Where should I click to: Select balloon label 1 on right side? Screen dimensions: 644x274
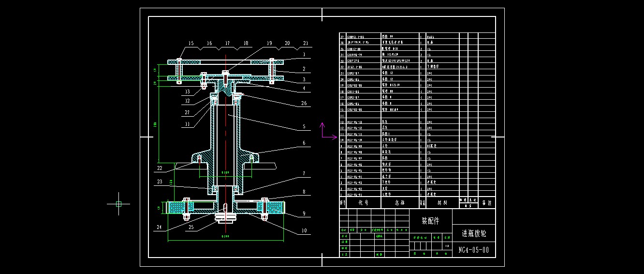(x=304, y=55)
